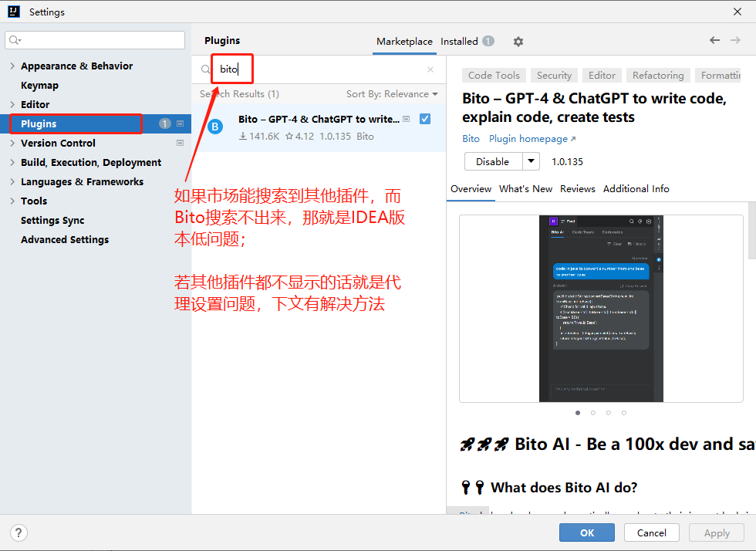Expand the Version Control section

tap(12, 143)
